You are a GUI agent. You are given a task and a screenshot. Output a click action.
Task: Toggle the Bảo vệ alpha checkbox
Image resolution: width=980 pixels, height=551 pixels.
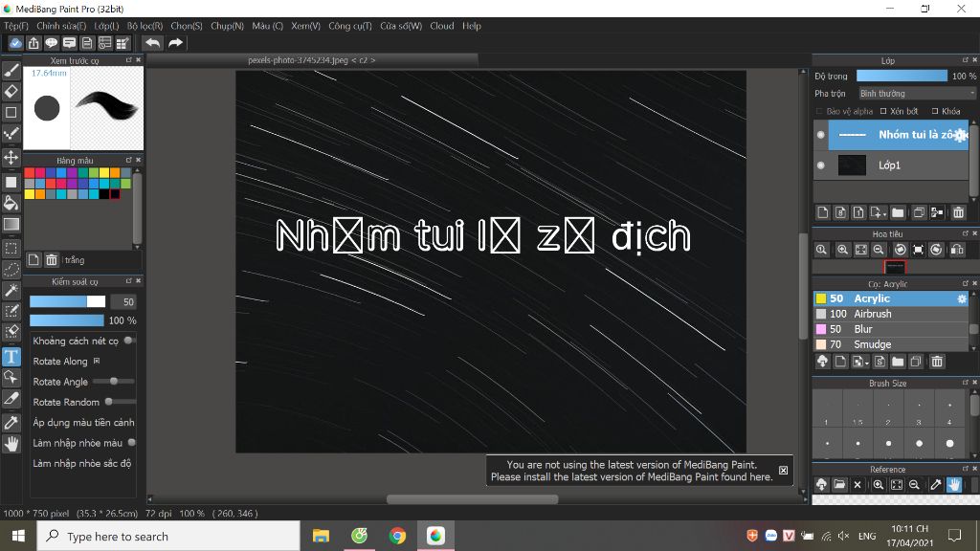pyautogui.click(x=819, y=111)
